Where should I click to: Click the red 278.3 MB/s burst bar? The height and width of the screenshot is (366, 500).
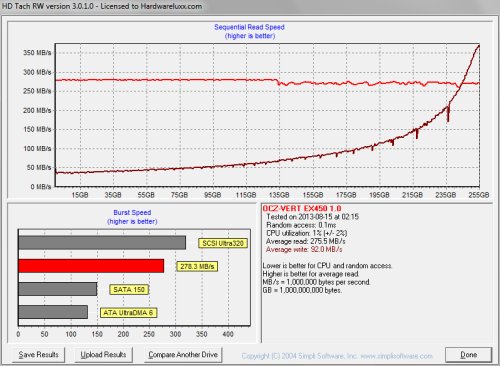tap(91, 266)
